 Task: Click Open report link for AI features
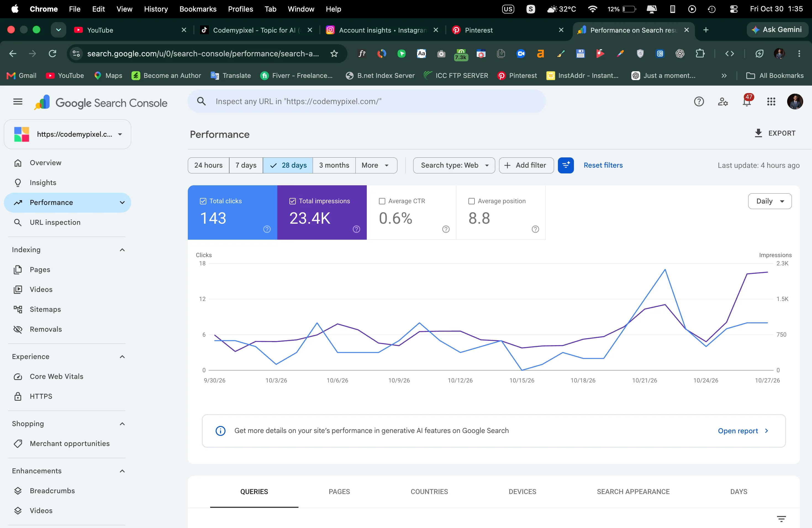743,431
